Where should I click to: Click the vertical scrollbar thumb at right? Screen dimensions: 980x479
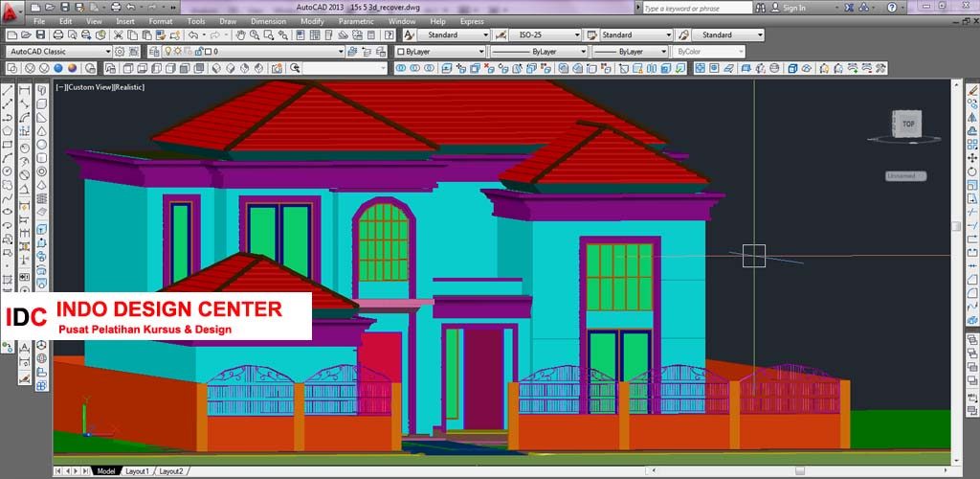click(956, 226)
